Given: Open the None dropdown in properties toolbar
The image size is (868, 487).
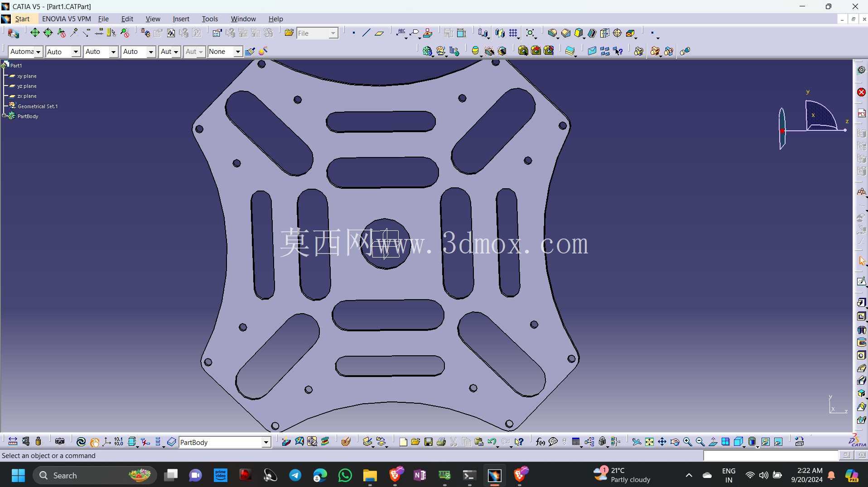Looking at the screenshot, I should 237,52.
